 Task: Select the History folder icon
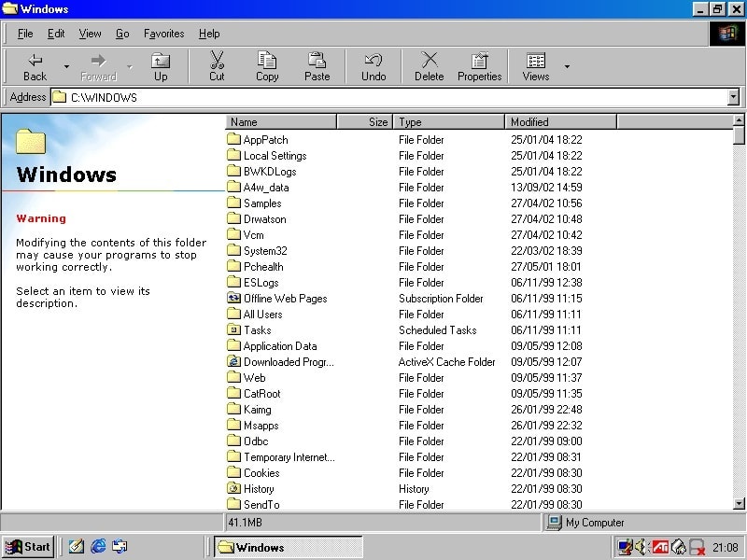point(233,488)
